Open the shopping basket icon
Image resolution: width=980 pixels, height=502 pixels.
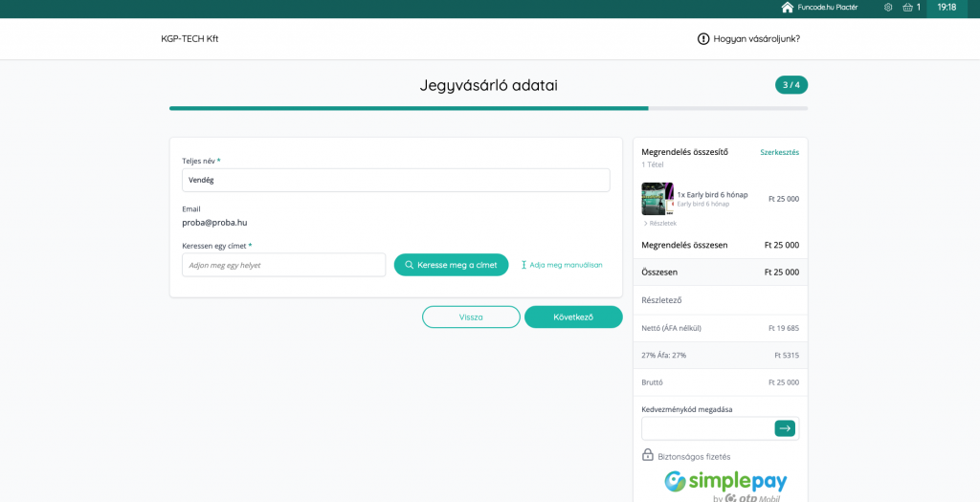(x=907, y=8)
